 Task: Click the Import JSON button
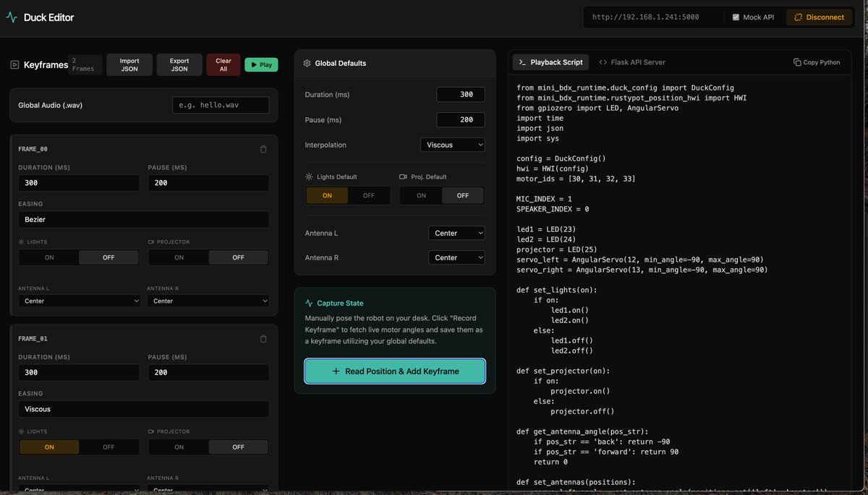click(x=129, y=65)
